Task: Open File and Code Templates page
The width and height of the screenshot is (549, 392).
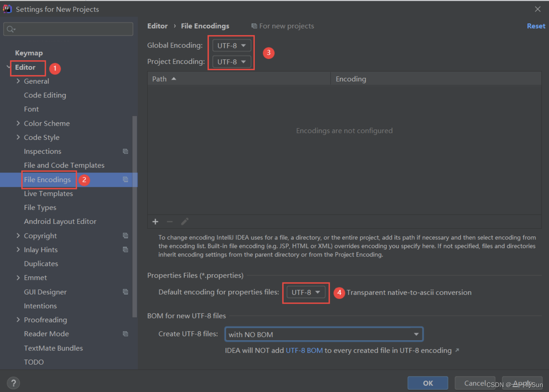Action: pyautogui.click(x=64, y=165)
